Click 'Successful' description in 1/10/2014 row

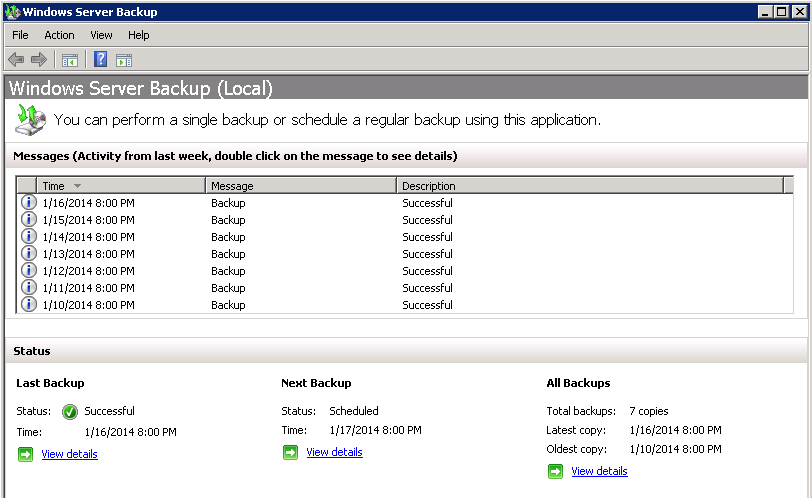click(427, 305)
